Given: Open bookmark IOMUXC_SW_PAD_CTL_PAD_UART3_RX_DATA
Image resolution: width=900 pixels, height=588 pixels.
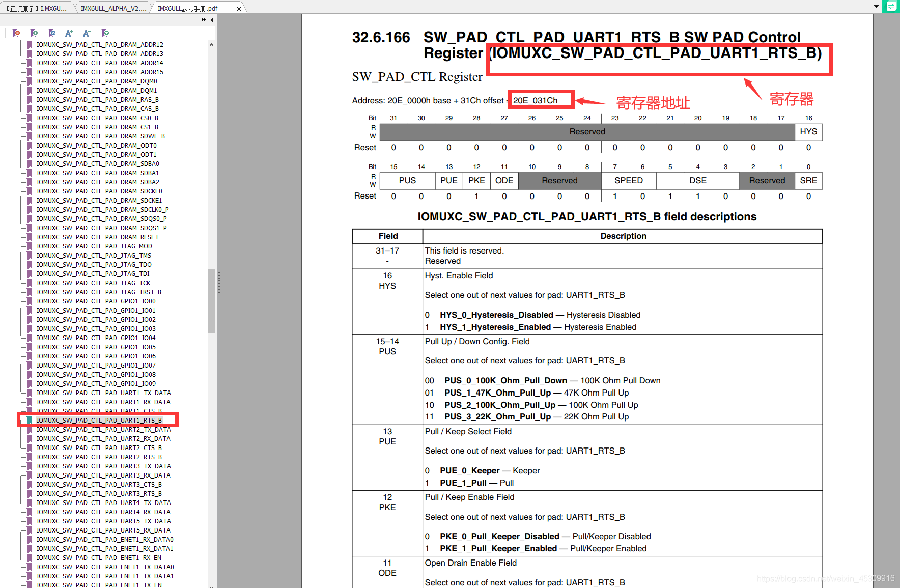Looking at the screenshot, I should (x=103, y=475).
